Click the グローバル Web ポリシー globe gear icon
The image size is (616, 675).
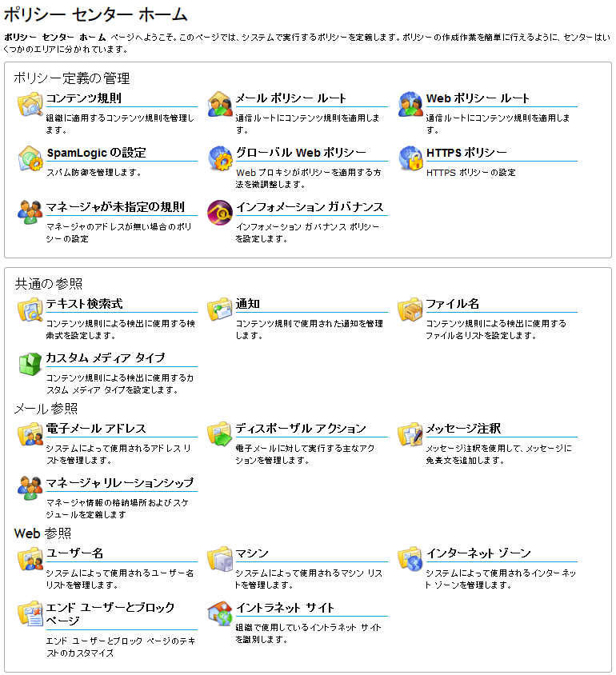click(219, 158)
